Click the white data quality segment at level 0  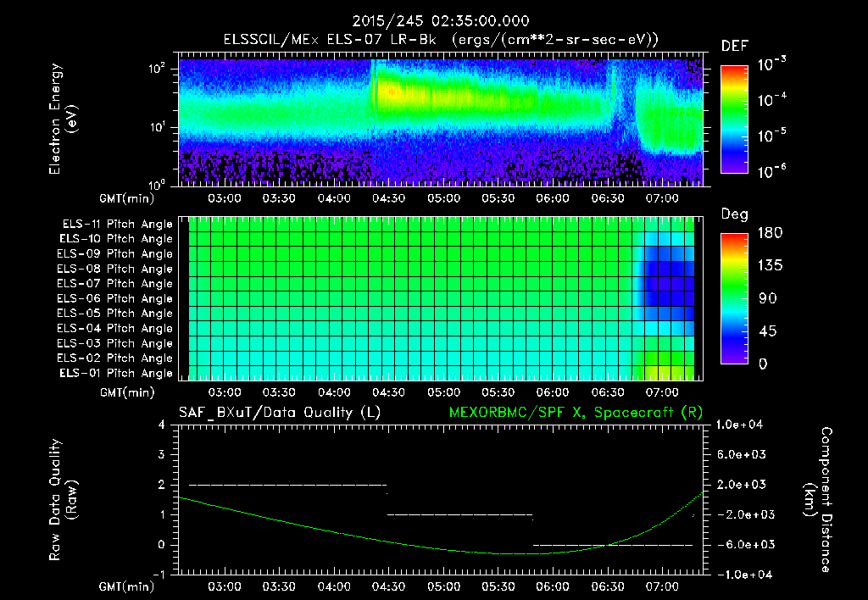pos(613,545)
